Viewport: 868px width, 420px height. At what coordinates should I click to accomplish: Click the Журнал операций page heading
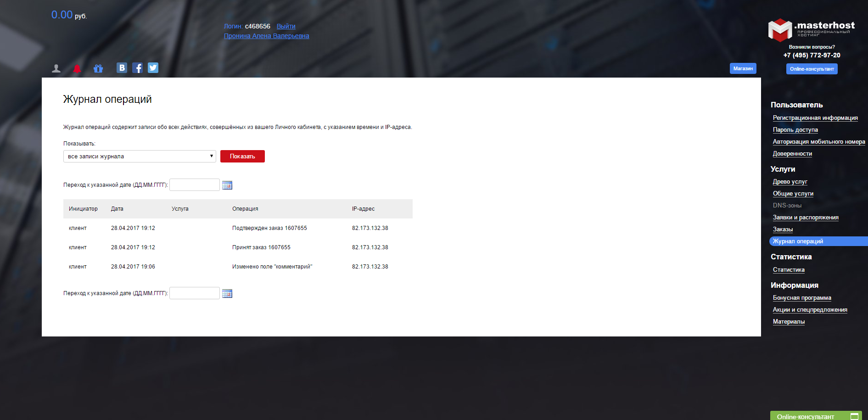[107, 99]
